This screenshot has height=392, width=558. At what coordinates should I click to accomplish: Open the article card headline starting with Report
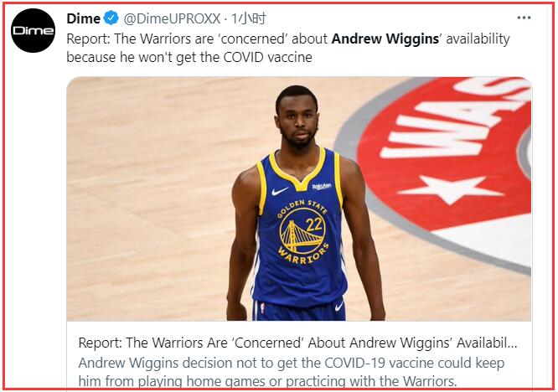[297, 343]
